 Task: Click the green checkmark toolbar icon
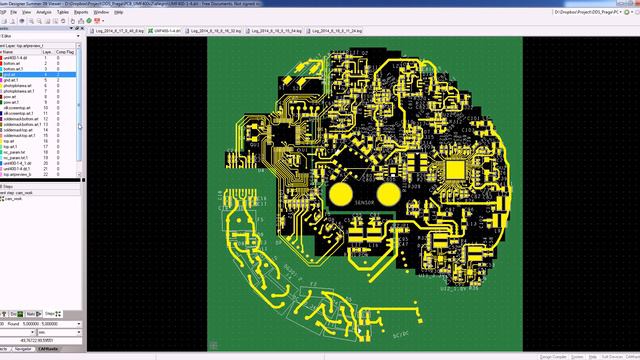tap(89, 21)
